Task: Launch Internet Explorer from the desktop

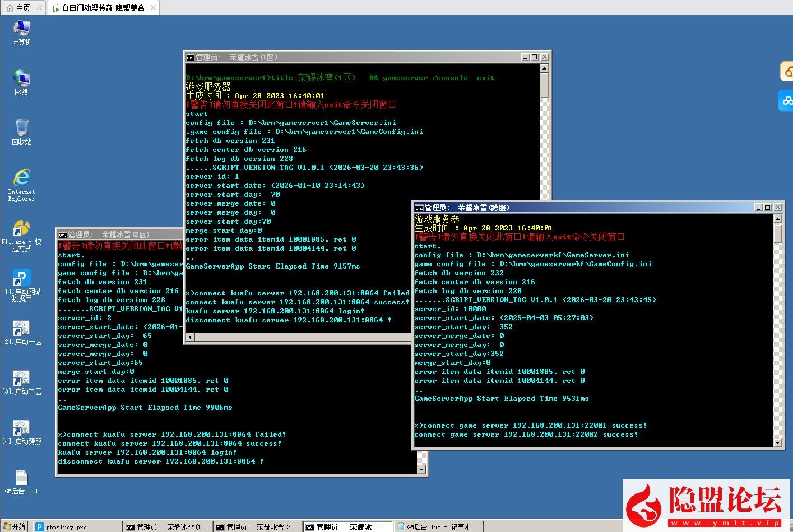Action: coord(21,178)
